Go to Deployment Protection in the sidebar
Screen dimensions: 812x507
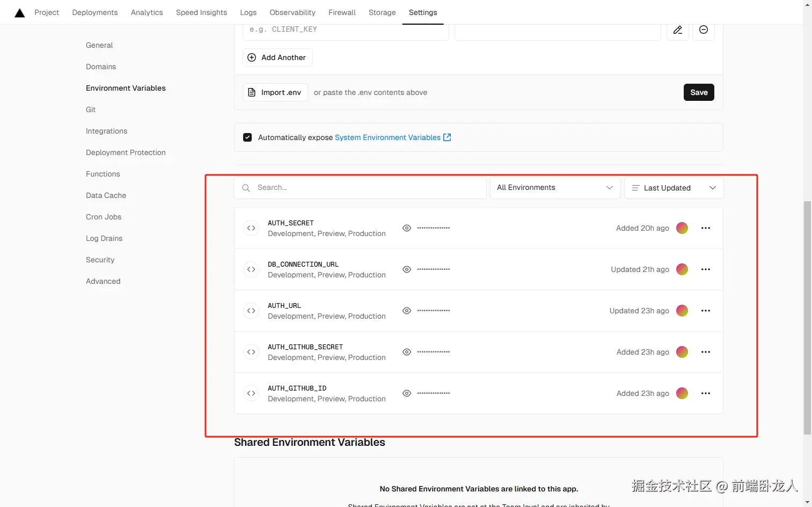tap(126, 152)
